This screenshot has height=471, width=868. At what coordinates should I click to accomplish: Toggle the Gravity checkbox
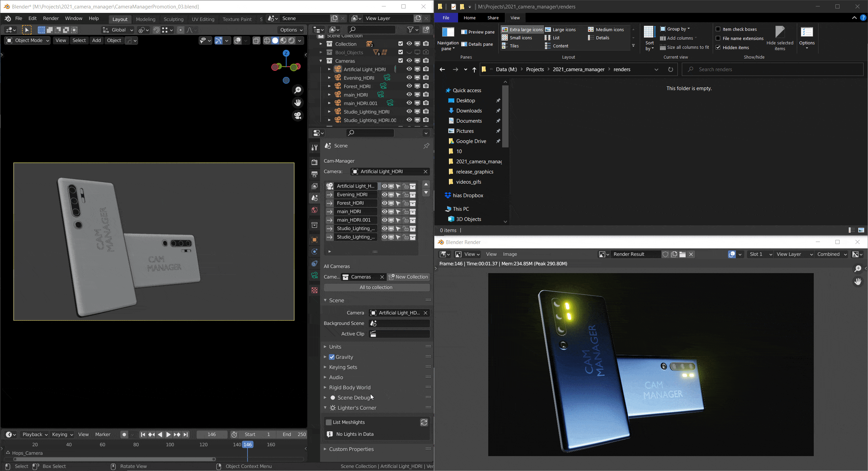pyautogui.click(x=332, y=357)
